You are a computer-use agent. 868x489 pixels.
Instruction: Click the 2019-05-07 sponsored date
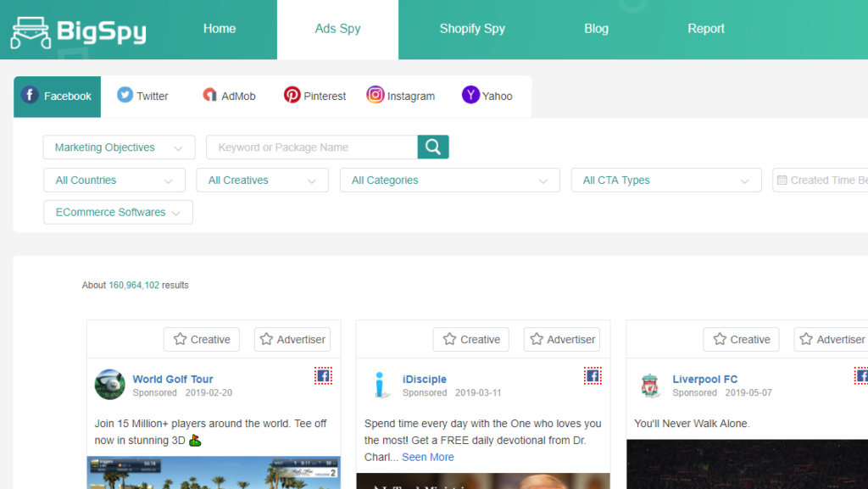[748, 392]
